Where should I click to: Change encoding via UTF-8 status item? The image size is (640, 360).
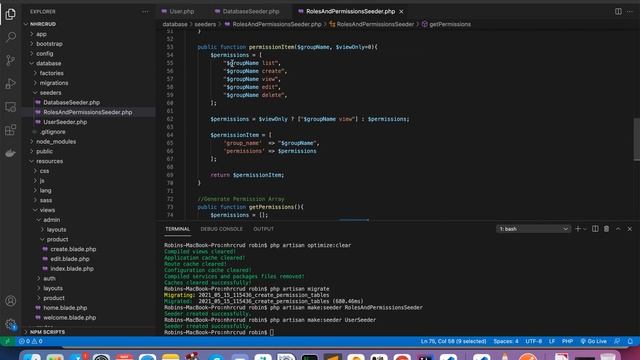tap(533, 341)
